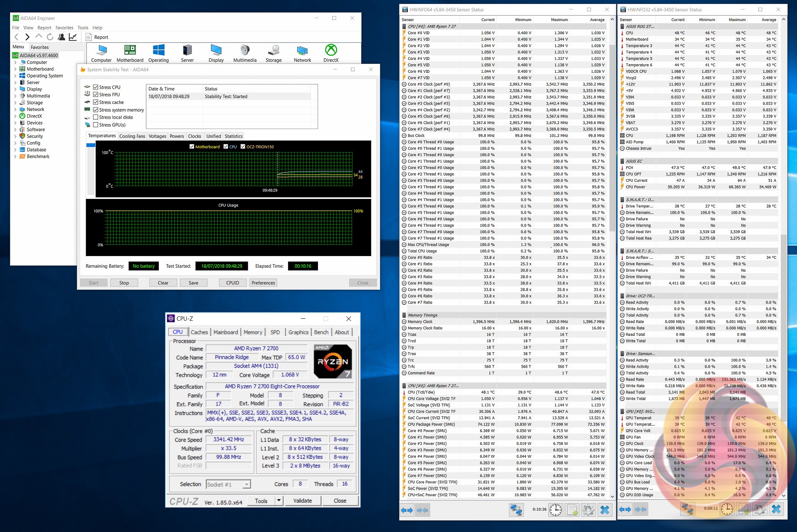Viewport: 797px width, 532px height.
Task: Expand the Benchmark tree node
Action: tap(15, 156)
